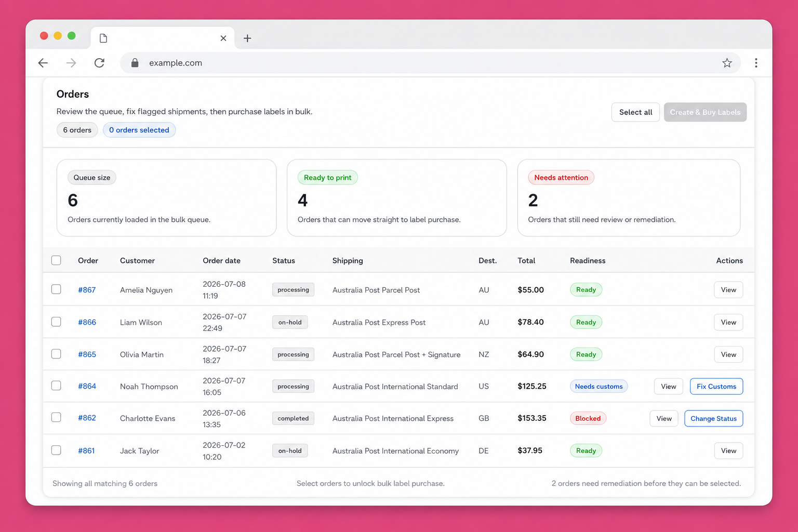Click the lock icon in the address bar

pos(135,63)
